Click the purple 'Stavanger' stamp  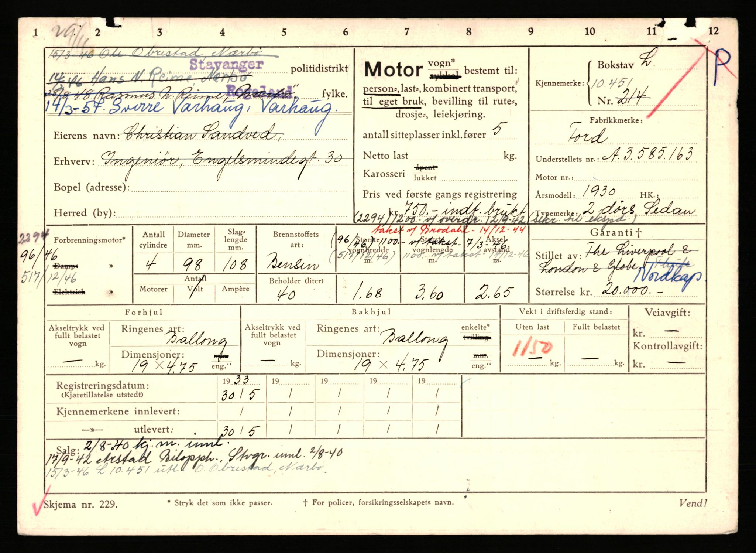[x=226, y=65]
